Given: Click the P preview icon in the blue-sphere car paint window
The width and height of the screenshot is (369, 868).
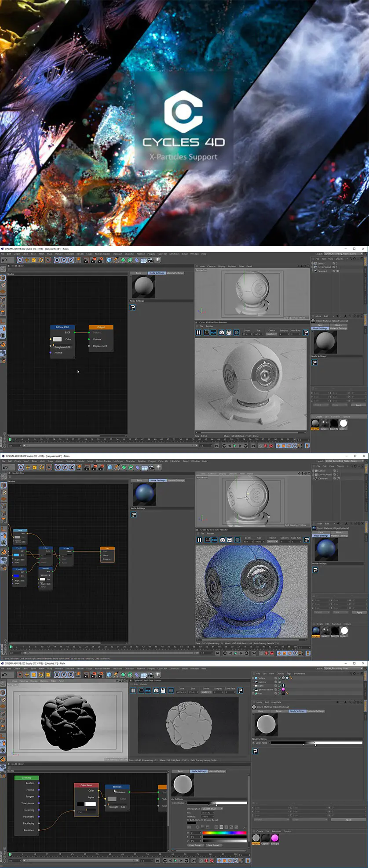Looking at the screenshot, I should 306,540.
